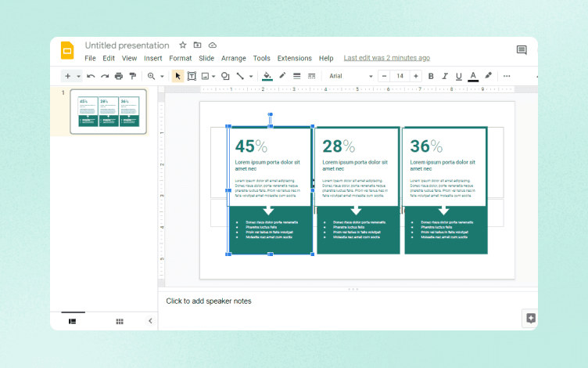Click to add speaker notes
The width and height of the screenshot is (588, 368).
click(209, 301)
